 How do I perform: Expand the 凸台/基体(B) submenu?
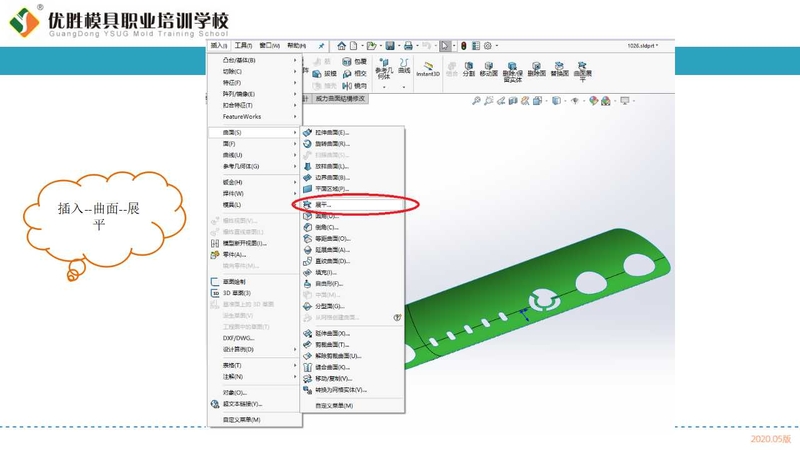point(254,60)
